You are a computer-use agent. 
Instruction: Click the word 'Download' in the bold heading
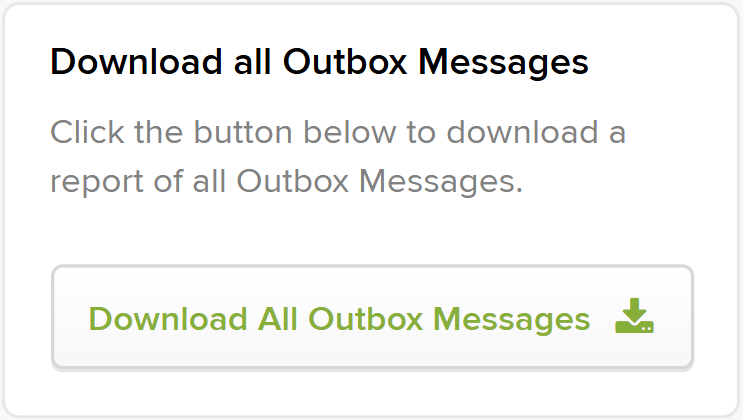point(136,62)
